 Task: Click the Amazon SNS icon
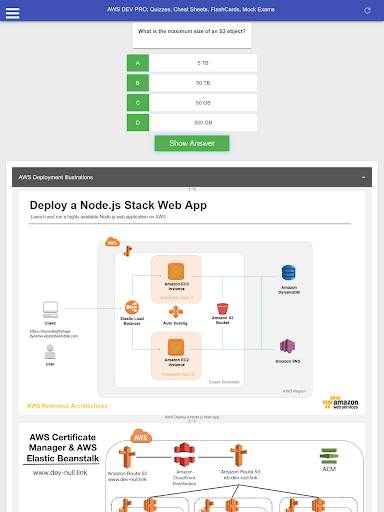(287, 346)
